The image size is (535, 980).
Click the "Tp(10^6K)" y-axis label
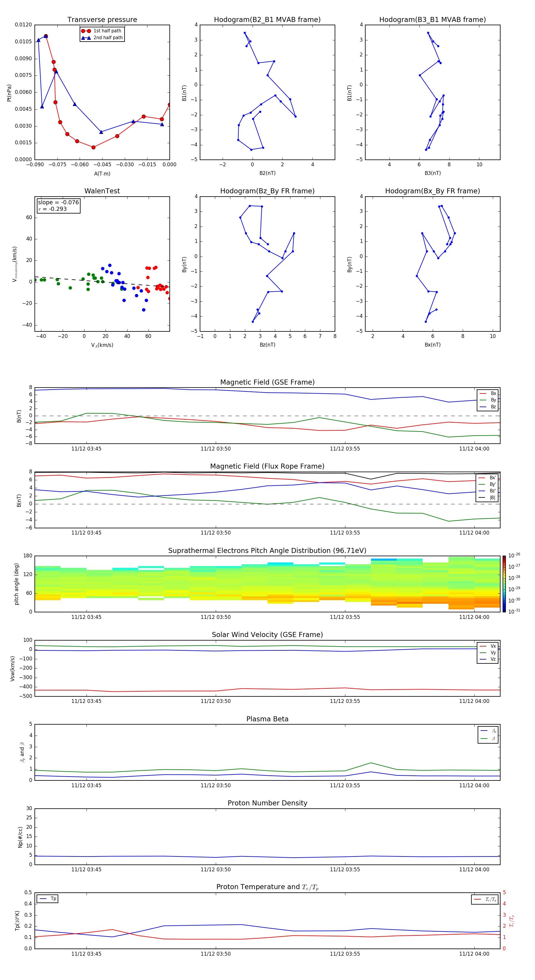17,921
